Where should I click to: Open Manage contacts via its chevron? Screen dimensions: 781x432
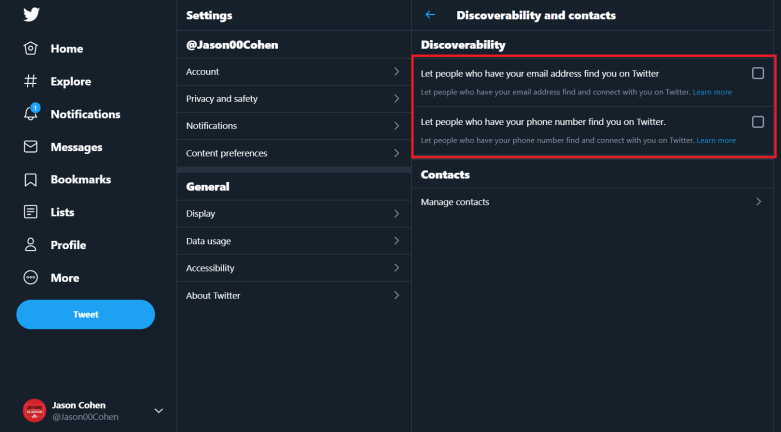tap(759, 201)
